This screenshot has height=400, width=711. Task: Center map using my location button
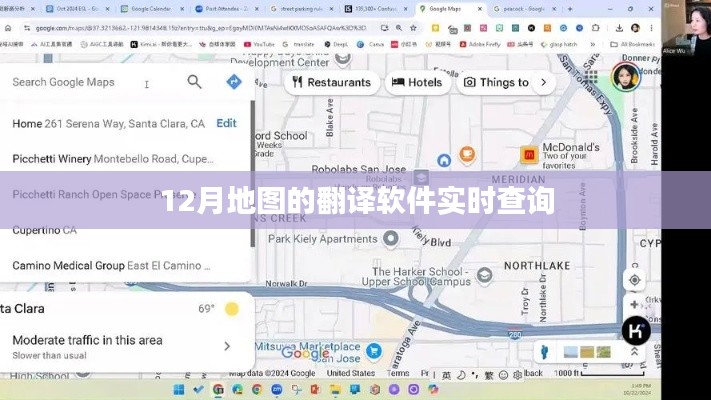634,280
